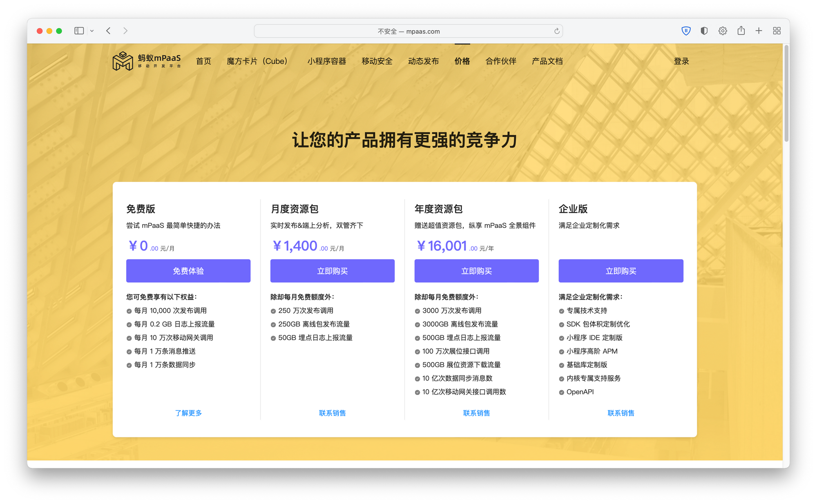The image size is (817, 504).
Task: Click check icon beside 3000 万次发布调用
Action: (x=417, y=311)
